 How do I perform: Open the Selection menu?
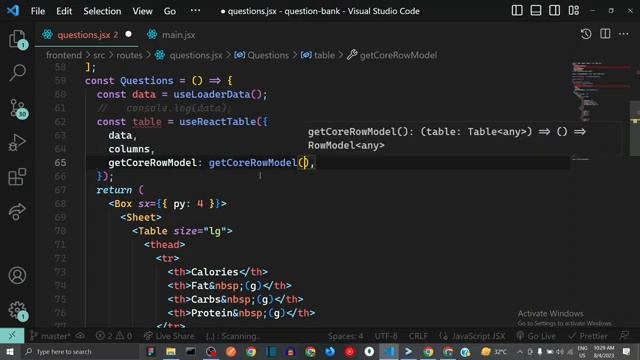click(x=102, y=11)
